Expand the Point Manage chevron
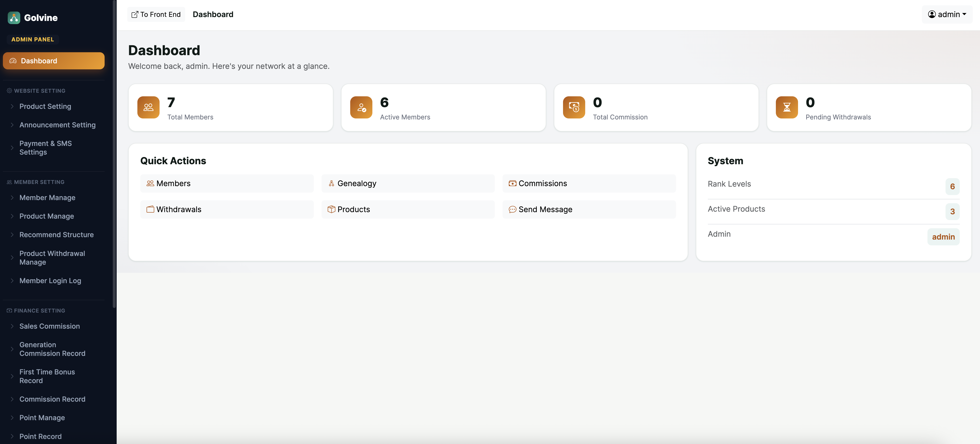The width and height of the screenshot is (980, 444). point(12,417)
